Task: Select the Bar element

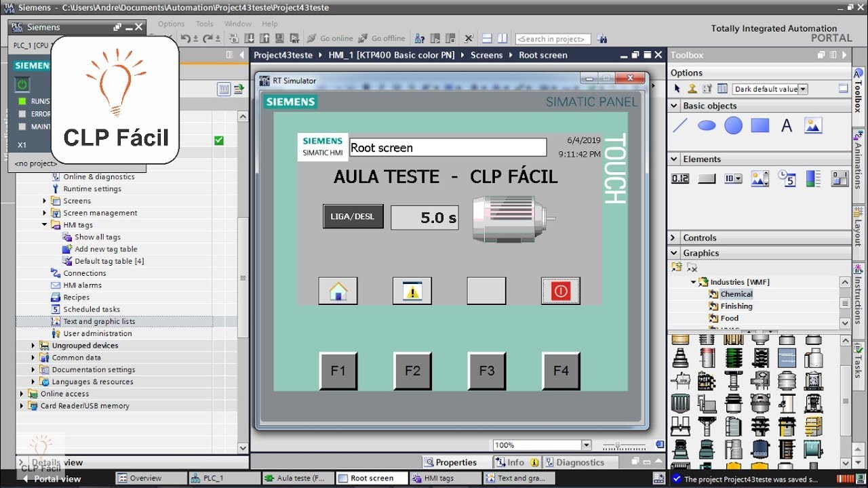Action: point(813,179)
